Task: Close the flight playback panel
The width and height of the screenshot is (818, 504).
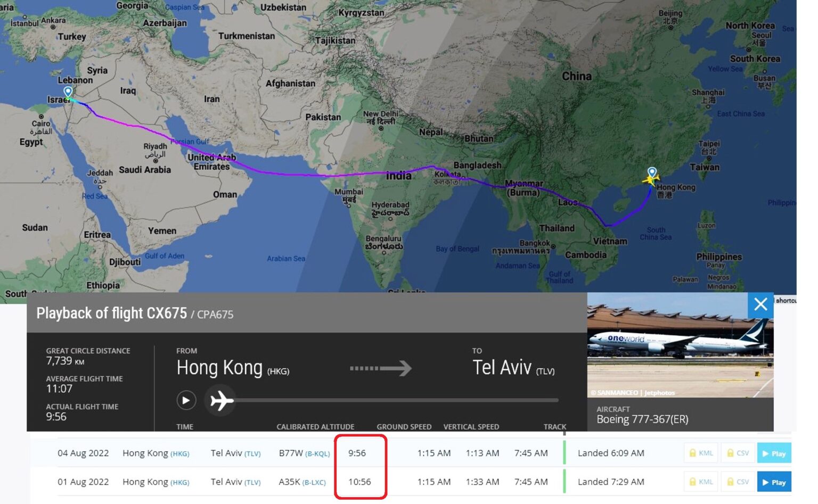Action: point(760,304)
